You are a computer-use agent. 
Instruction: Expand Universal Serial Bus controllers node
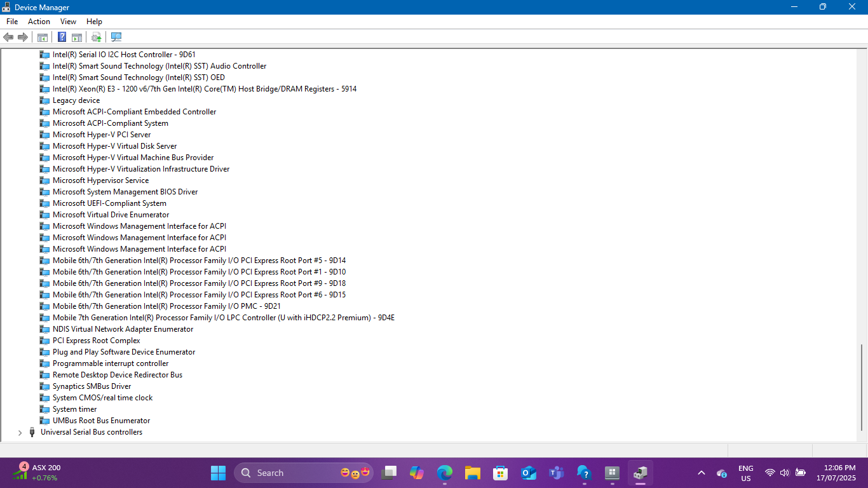[20, 432]
